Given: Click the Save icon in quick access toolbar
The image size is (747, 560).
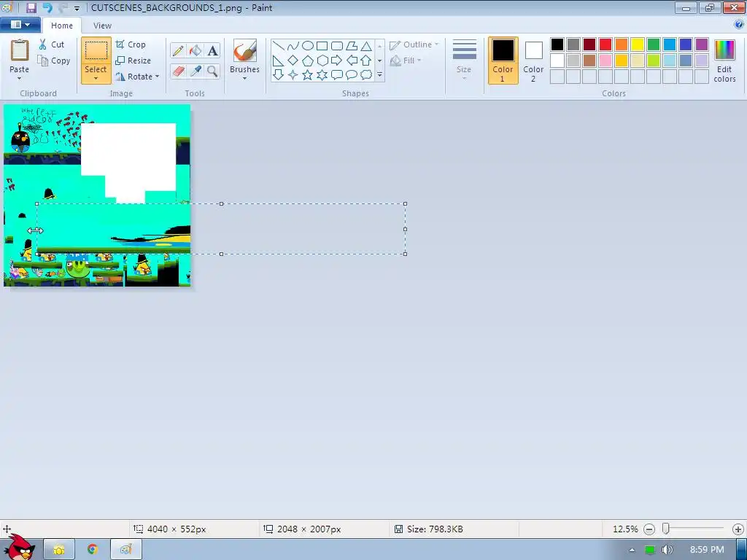Looking at the screenshot, I should (31, 7).
